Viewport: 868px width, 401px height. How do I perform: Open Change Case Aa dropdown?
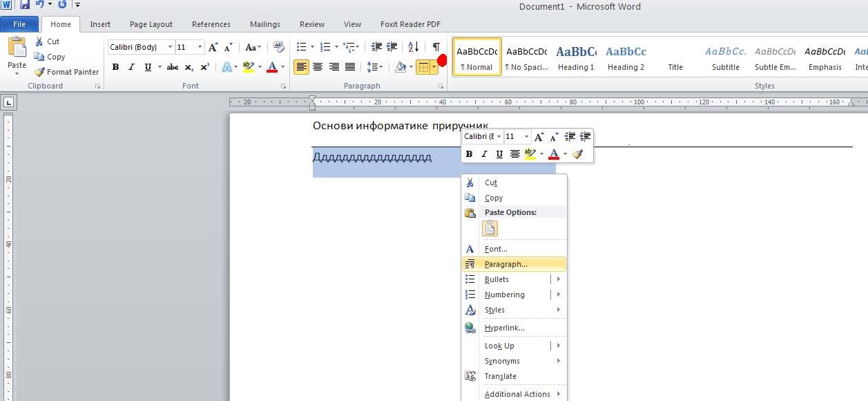click(x=253, y=47)
